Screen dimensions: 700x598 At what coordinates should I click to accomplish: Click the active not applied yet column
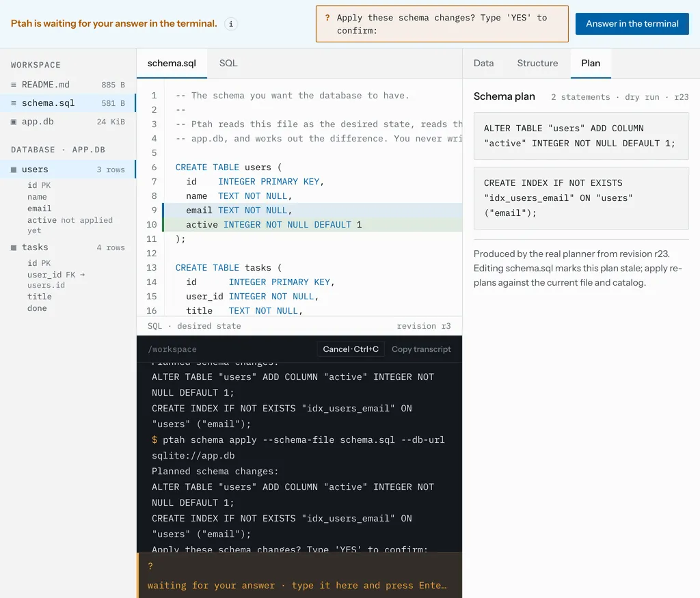(x=70, y=225)
